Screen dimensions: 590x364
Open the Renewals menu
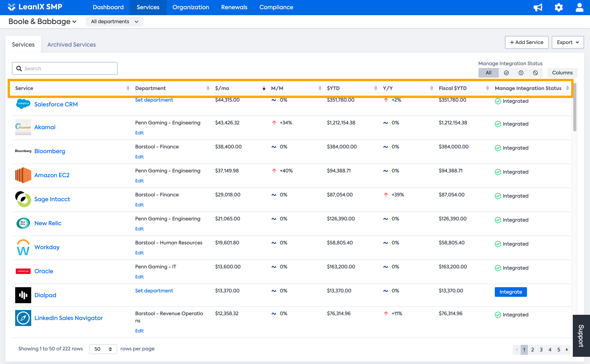(x=234, y=7)
